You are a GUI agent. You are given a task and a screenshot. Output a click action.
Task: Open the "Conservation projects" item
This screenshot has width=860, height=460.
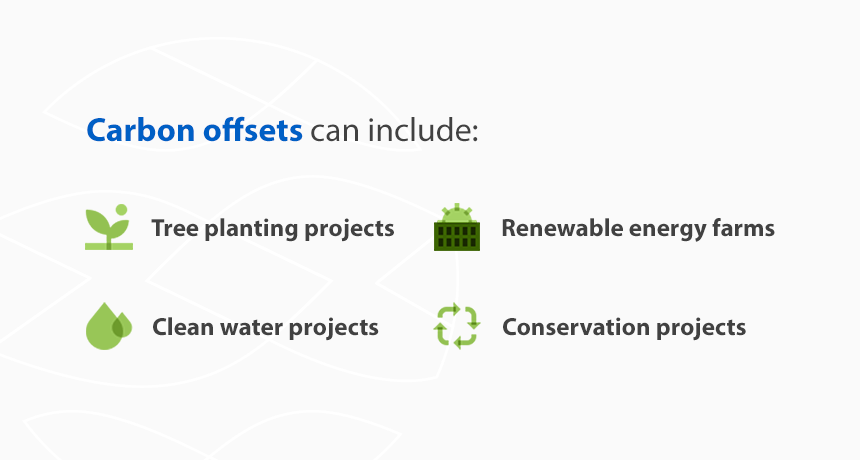tap(624, 327)
